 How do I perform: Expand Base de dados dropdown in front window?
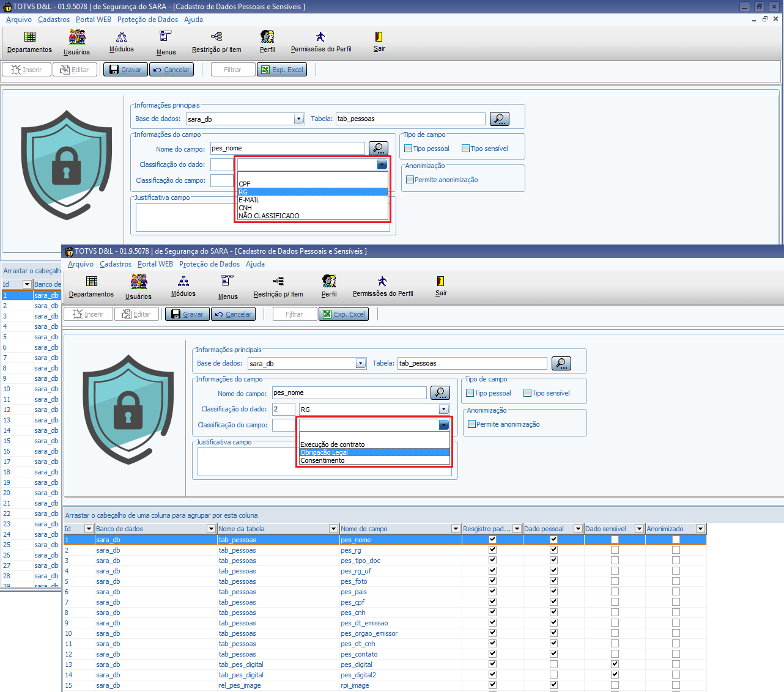click(x=361, y=363)
